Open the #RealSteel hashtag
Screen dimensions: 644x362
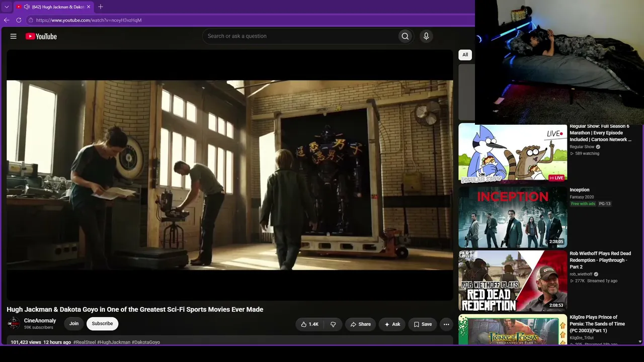point(85,342)
